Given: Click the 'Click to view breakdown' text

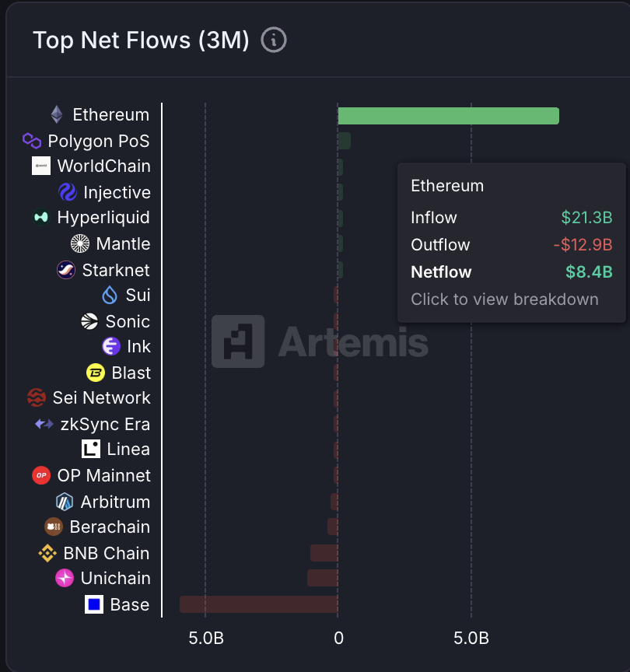Looking at the screenshot, I should tap(505, 299).
